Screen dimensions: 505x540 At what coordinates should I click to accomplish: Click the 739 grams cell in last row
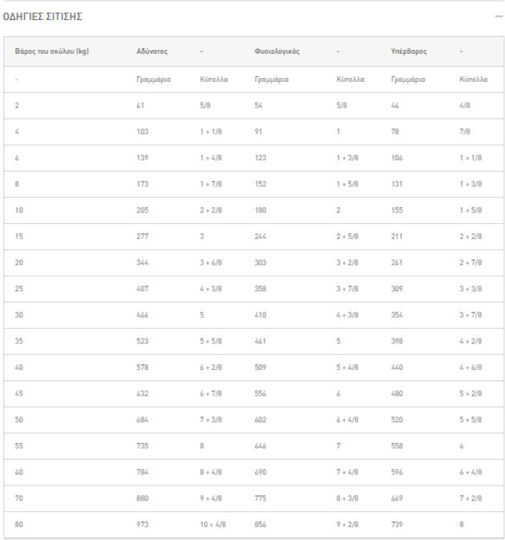click(x=397, y=524)
